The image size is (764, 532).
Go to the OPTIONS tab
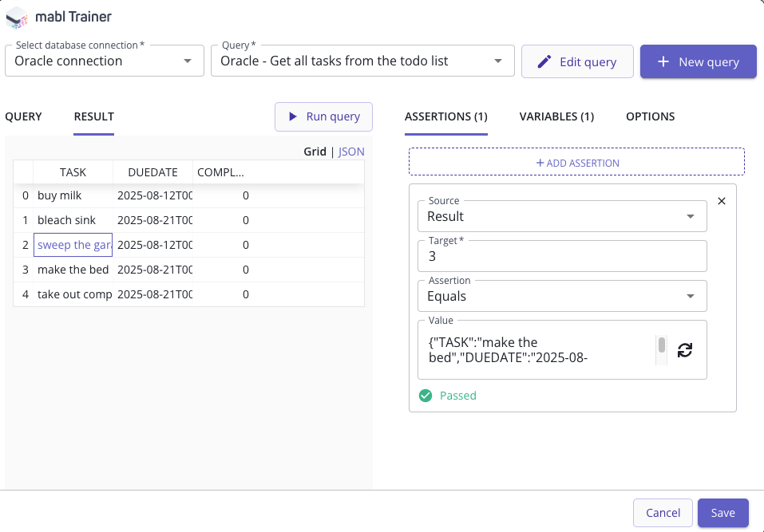point(650,116)
